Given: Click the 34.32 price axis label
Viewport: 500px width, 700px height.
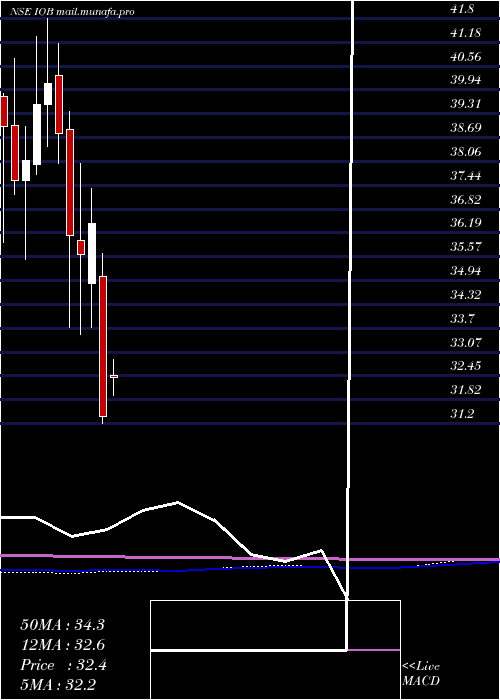Looking at the screenshot, I should pyautogui.click(x=466, y=295).
